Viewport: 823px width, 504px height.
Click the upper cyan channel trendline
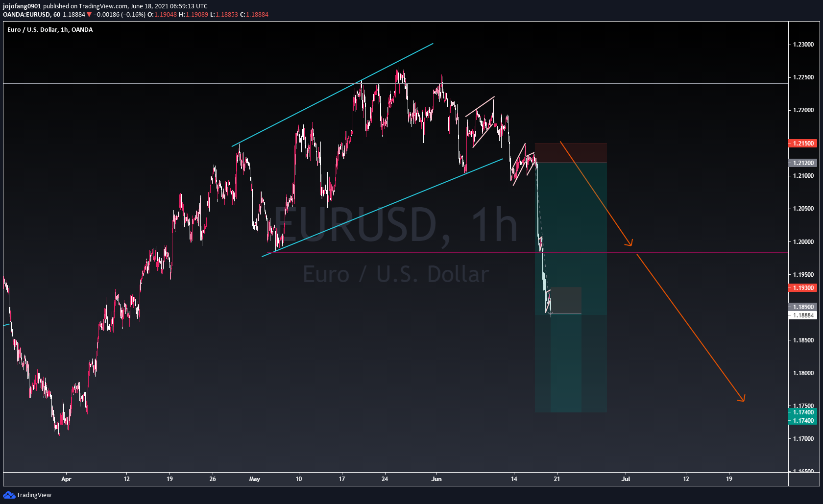pyautogui.click(x=333, y=95)
